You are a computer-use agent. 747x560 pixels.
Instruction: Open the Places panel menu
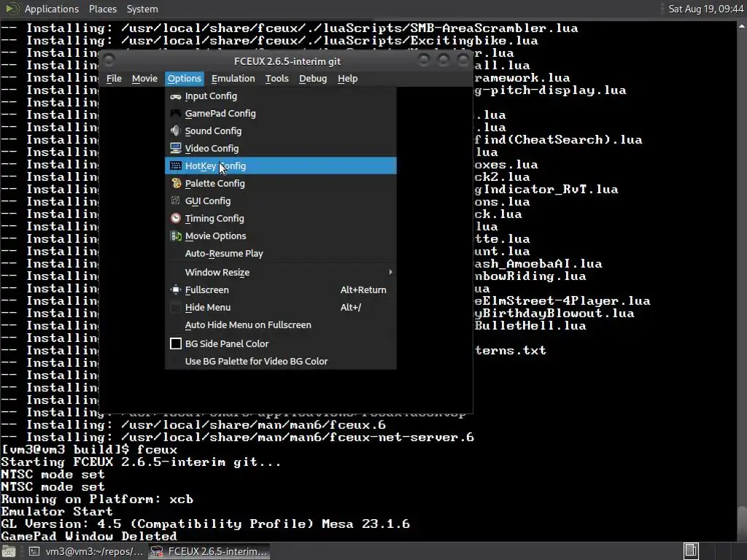tap(102, 9)
